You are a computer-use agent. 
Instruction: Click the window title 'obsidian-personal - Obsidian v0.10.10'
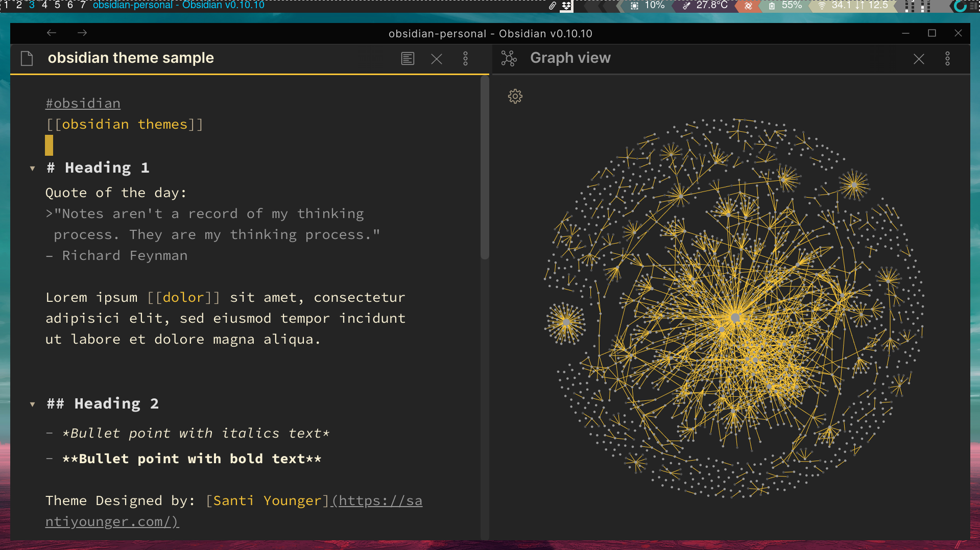coord(490,34)
